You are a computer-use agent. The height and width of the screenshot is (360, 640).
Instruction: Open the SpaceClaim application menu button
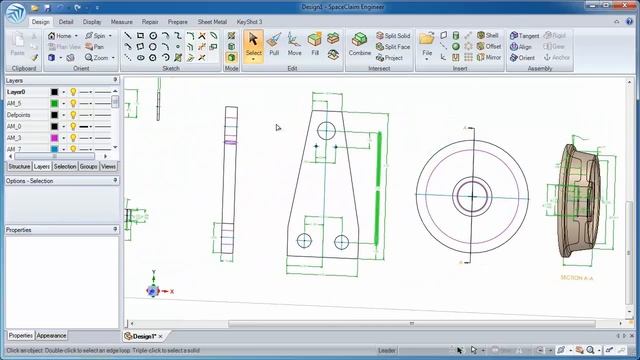click(x=16, y=13)
